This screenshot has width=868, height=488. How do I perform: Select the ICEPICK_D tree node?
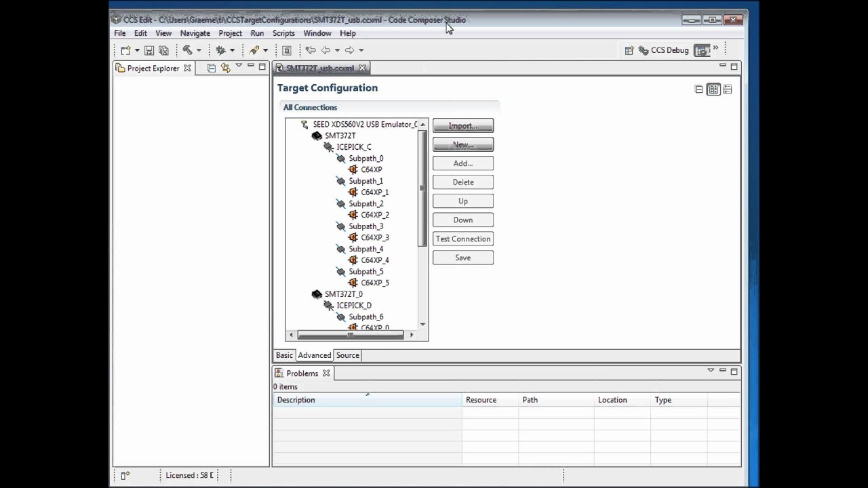pyautogui.click(x=354, y=306)
